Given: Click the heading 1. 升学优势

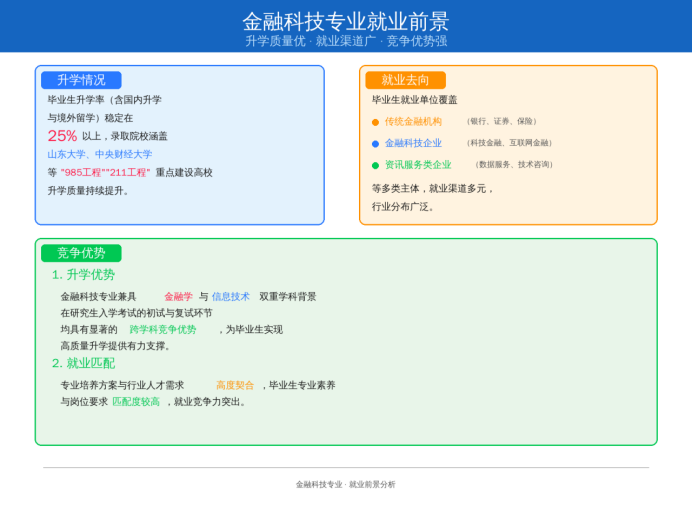Looking at the screenshot, I should tap(83, 275).
